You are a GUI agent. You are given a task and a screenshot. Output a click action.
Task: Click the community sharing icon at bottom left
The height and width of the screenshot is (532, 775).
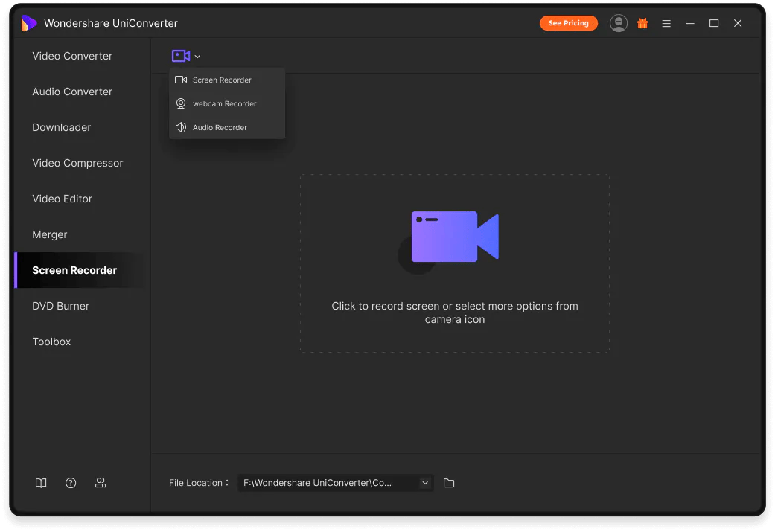(101, 483)
